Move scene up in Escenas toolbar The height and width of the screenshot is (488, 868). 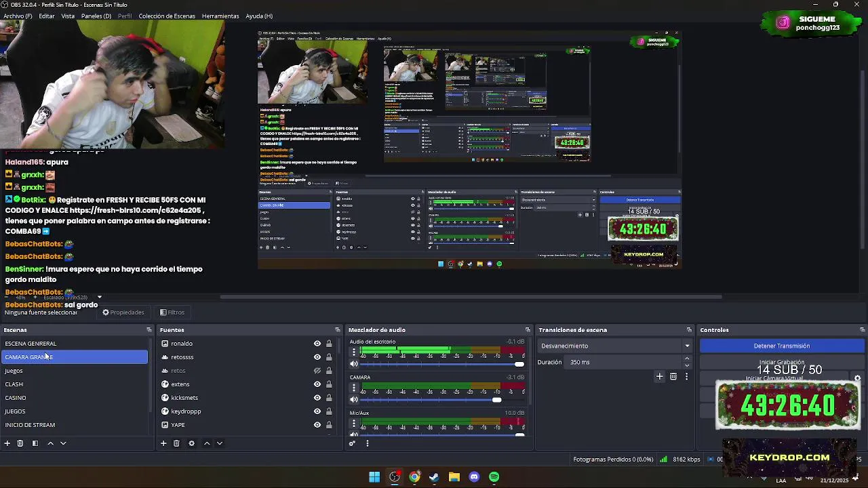tap(50, 443)
